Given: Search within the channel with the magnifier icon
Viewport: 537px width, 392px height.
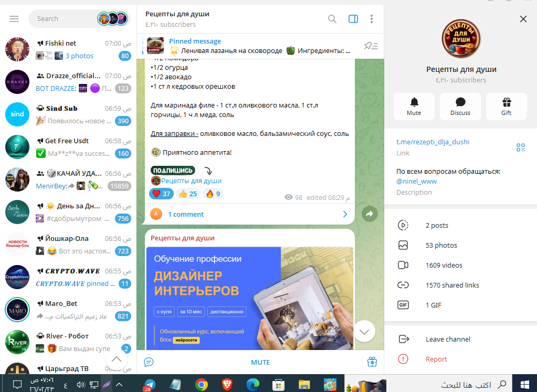Looking at the screenshot, I should click(x=332, y=19).
